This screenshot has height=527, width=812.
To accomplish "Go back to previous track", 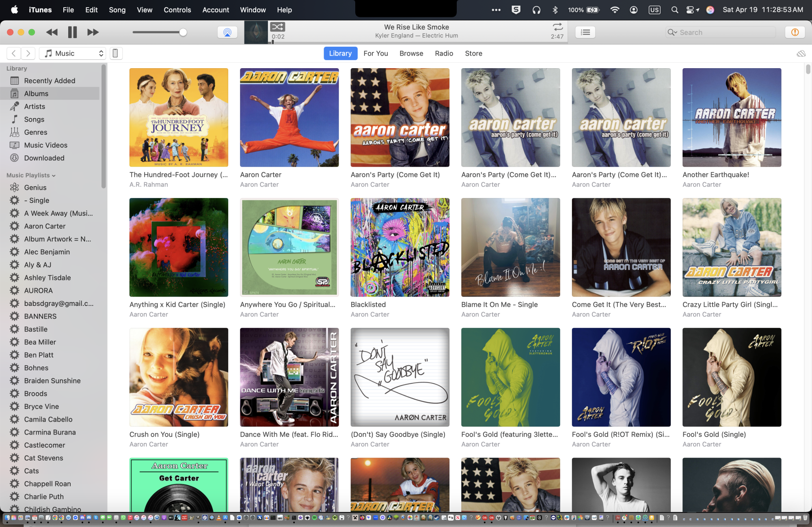I will 52,32.
